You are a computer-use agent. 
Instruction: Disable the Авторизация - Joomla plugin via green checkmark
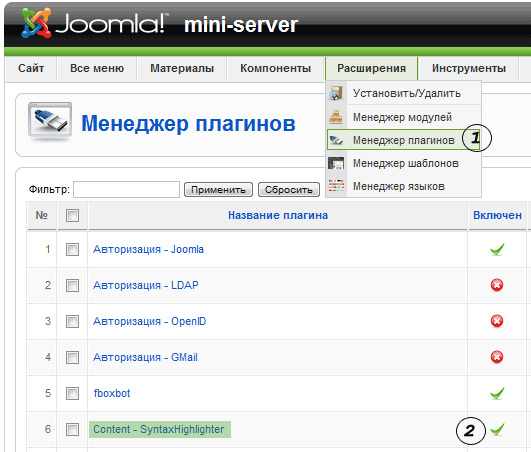tap(497, 249)
